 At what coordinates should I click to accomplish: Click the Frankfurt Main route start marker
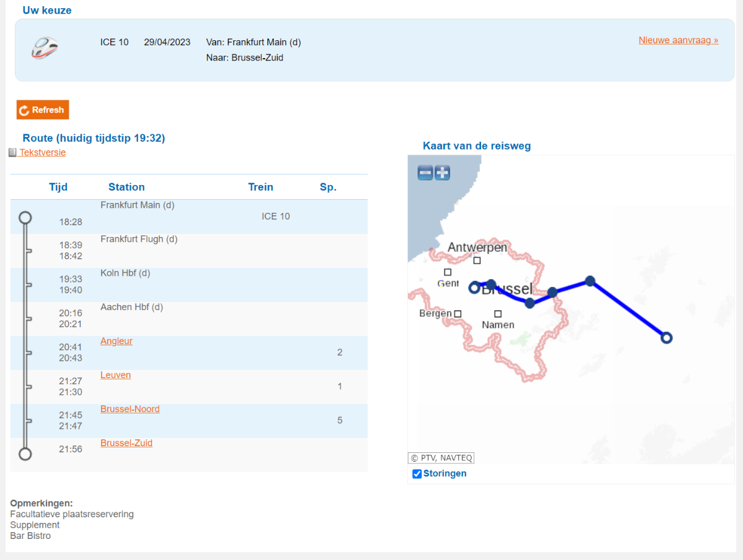pos(25,217)
